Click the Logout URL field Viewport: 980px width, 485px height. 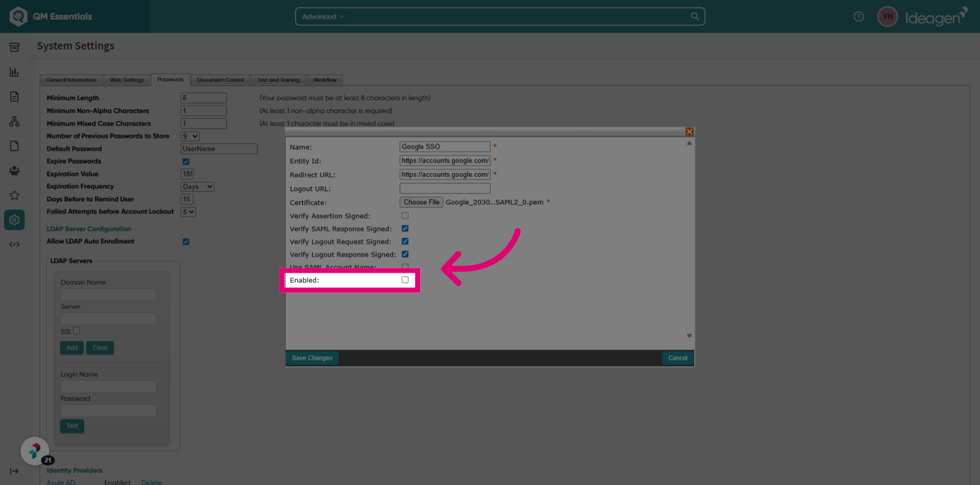(x=445, y=188)
